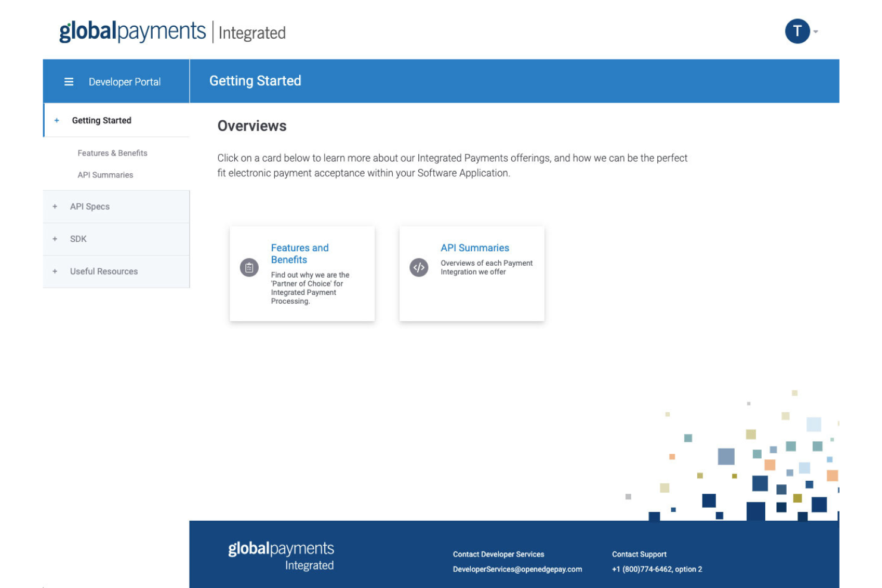Open the dropdown arrow next to user avatar
Screen dimensions: 882x588
(x=816, y=32)
